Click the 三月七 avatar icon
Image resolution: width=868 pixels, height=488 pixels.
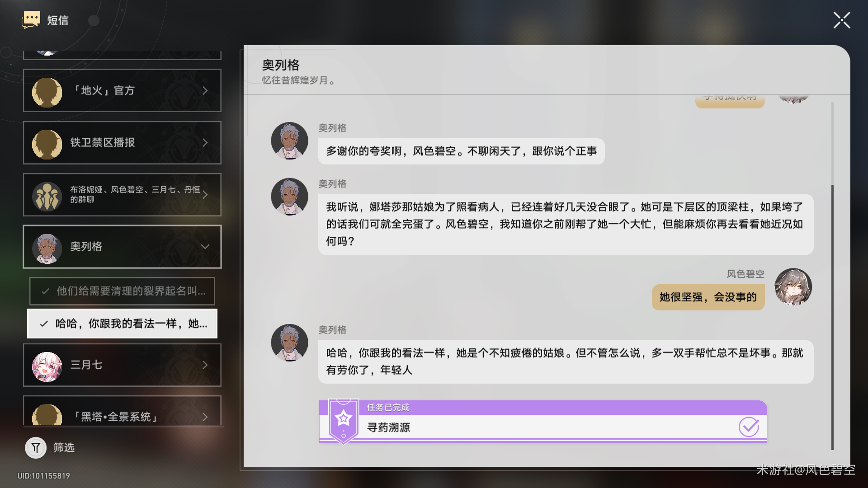[47, 367]
